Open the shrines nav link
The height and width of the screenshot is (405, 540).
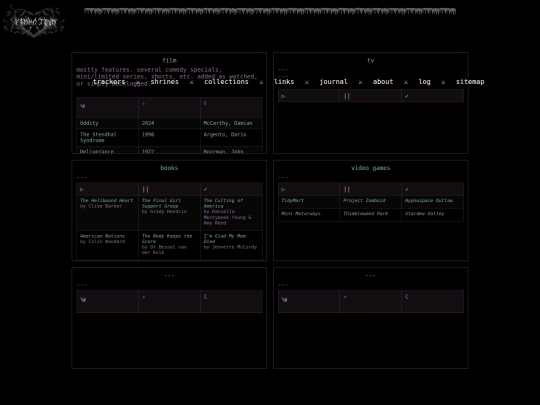(165, 82)
